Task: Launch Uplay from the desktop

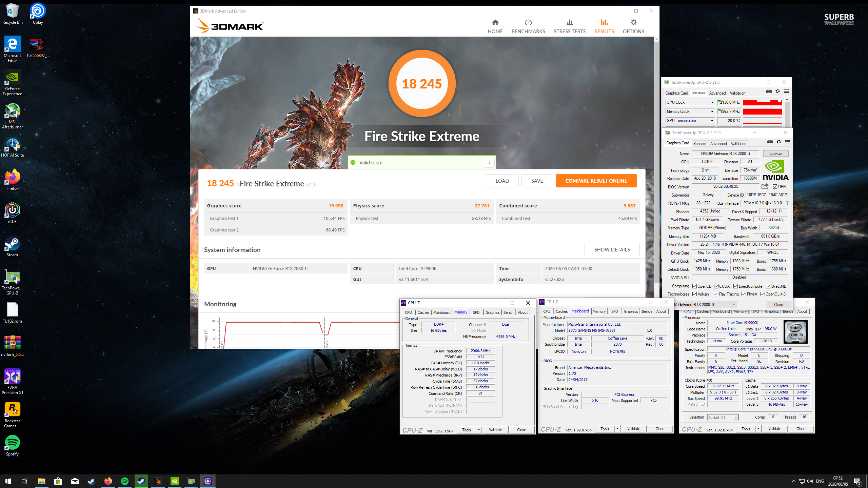Action: click(x=38, y=14)
